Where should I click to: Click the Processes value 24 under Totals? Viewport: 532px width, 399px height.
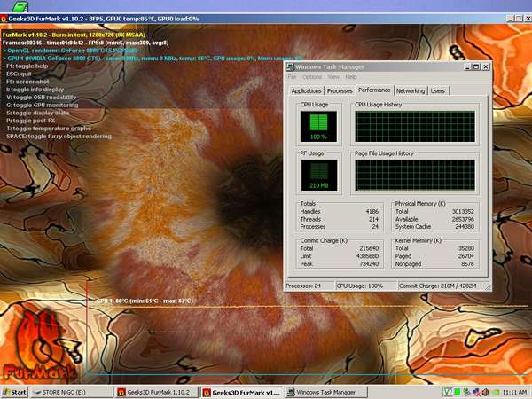(x=375, y=227)
